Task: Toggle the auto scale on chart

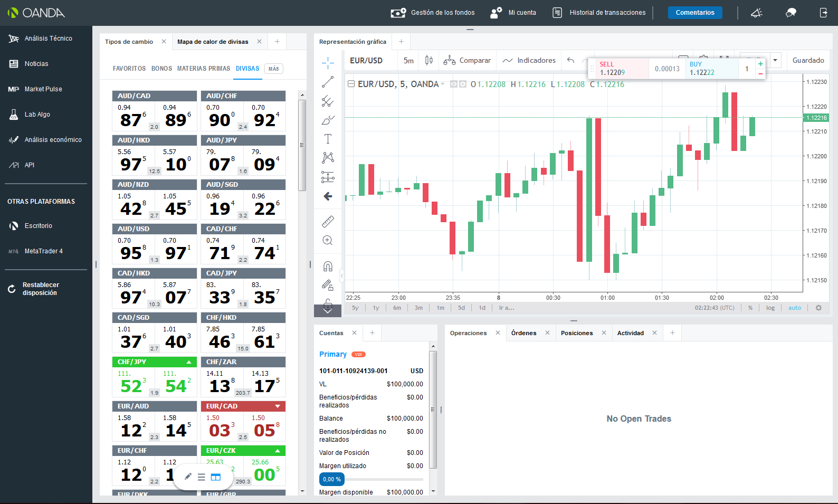Action: point(795,308)
